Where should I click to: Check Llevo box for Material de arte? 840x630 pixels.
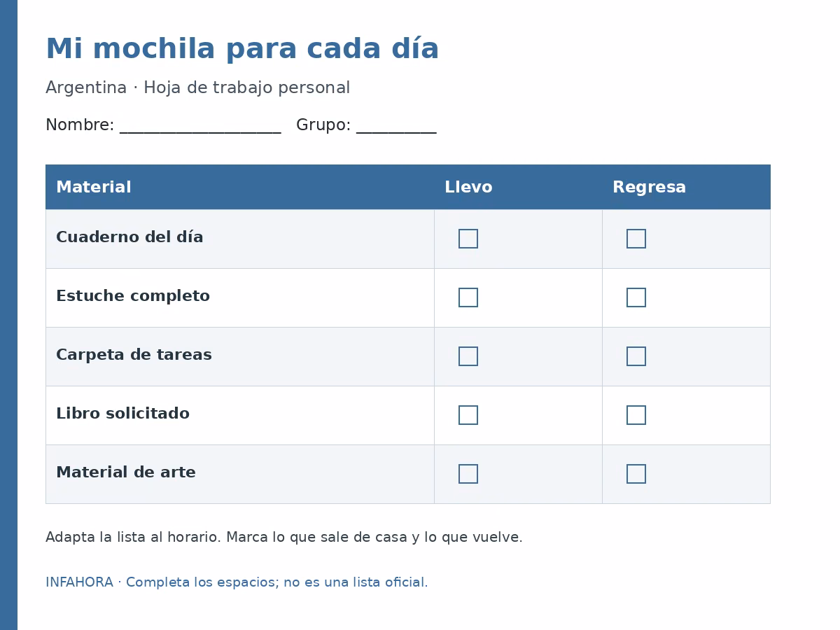468,474
